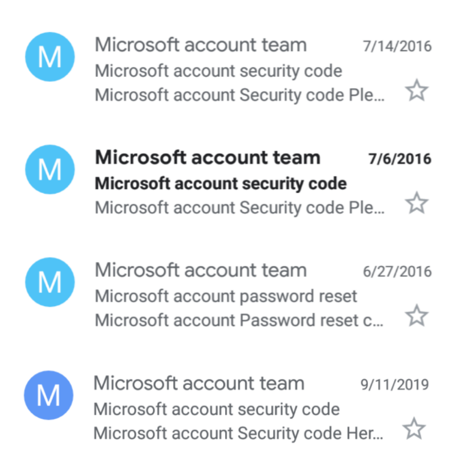This screenshot has height=459, width=476.
Task: Star the 9/11/2019 security code email
Action: pyautogui.click(x=414, y=429)
